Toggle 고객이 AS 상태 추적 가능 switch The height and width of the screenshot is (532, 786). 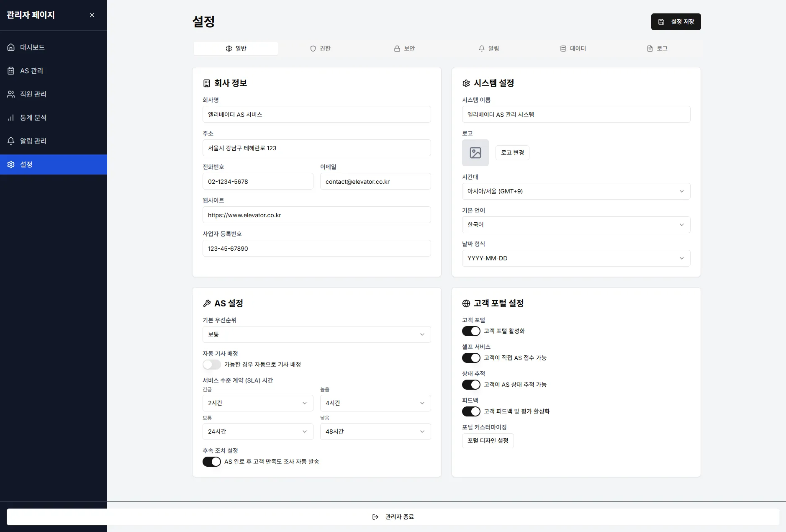[471, 385]
